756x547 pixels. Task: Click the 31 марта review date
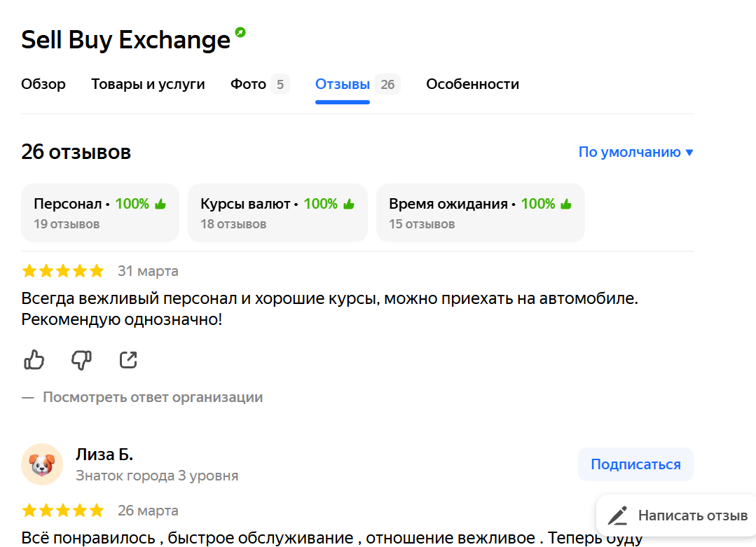[x=148, y=271]
